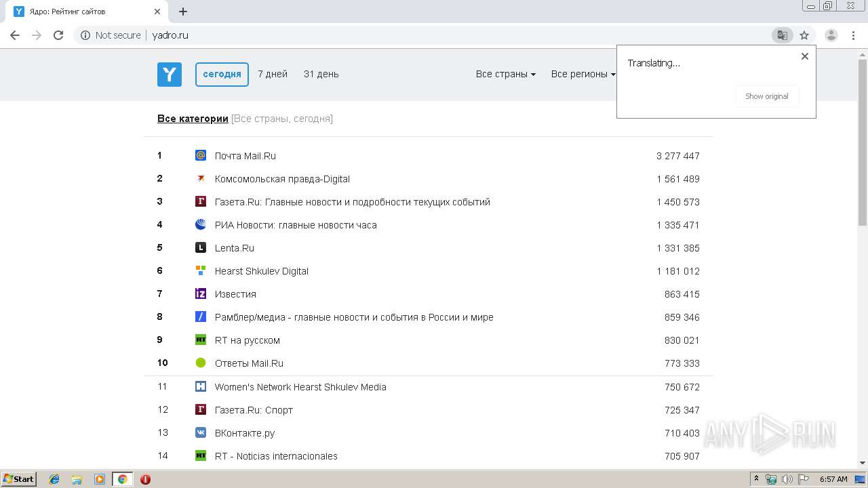This screenshot has height=488, width=868.
Task: Show hidden system tray icons
Action: coord(757,479)
